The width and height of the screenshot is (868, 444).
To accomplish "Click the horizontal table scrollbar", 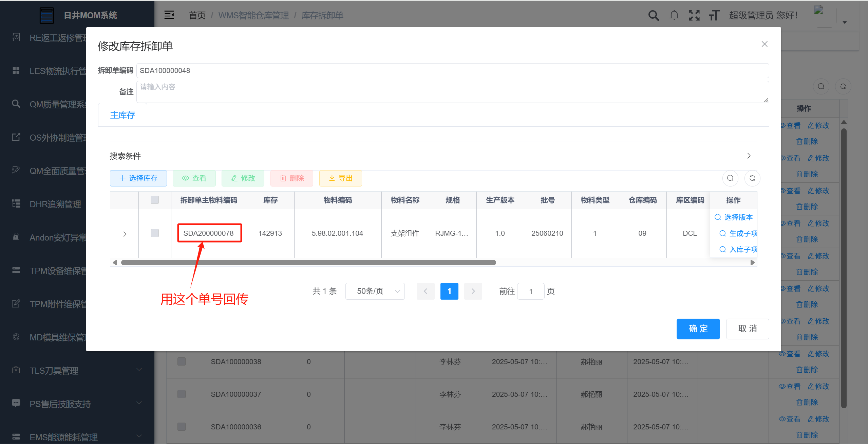I will tap(308, 263).
